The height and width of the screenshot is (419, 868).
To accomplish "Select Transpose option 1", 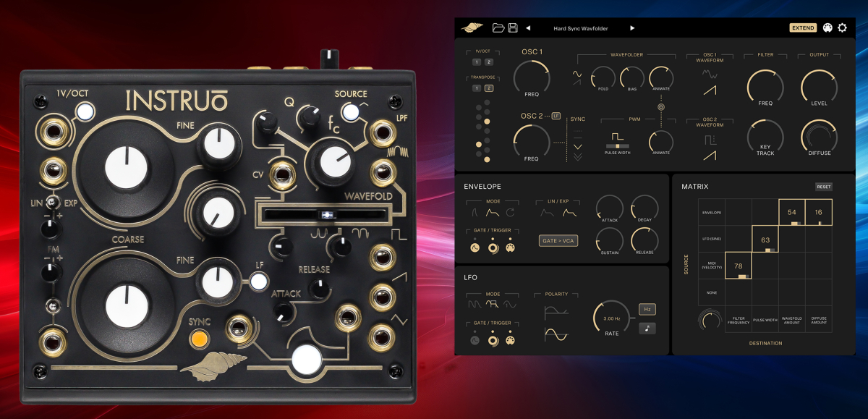I will (477, 88).
